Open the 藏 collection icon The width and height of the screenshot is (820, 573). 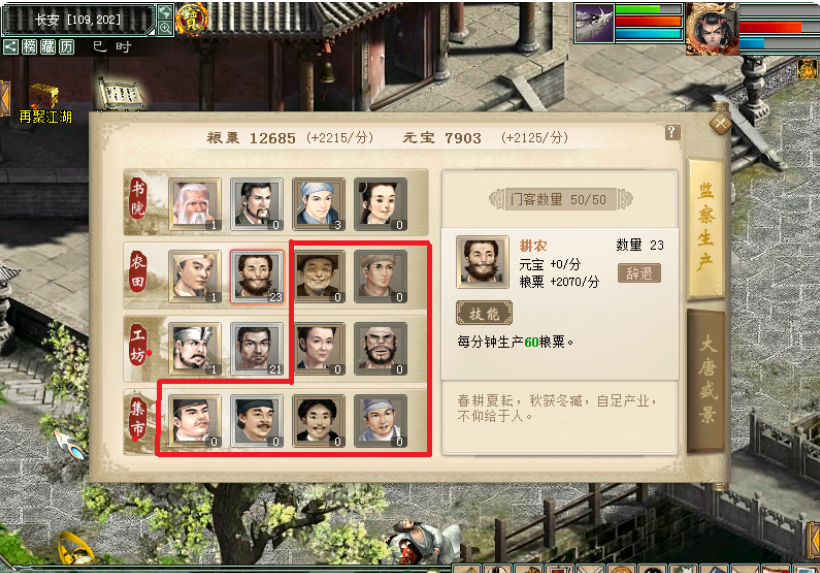(x=48, y=47)
